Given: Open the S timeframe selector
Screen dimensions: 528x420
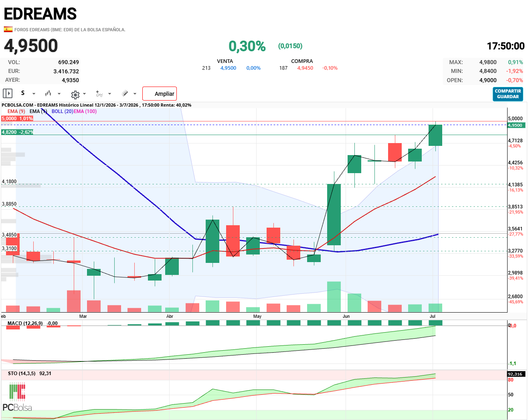Looking at the screenshot, I should pos(23,93).
